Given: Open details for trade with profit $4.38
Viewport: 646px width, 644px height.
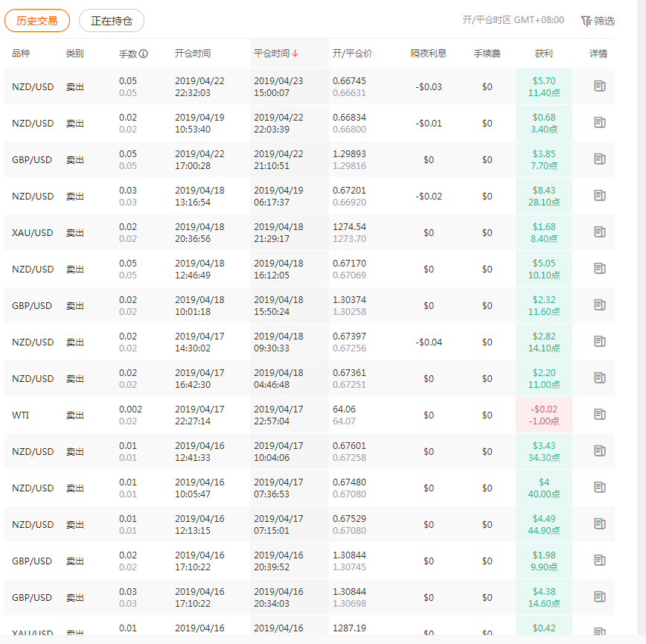Looking at the screenshot, I should 599,596.
